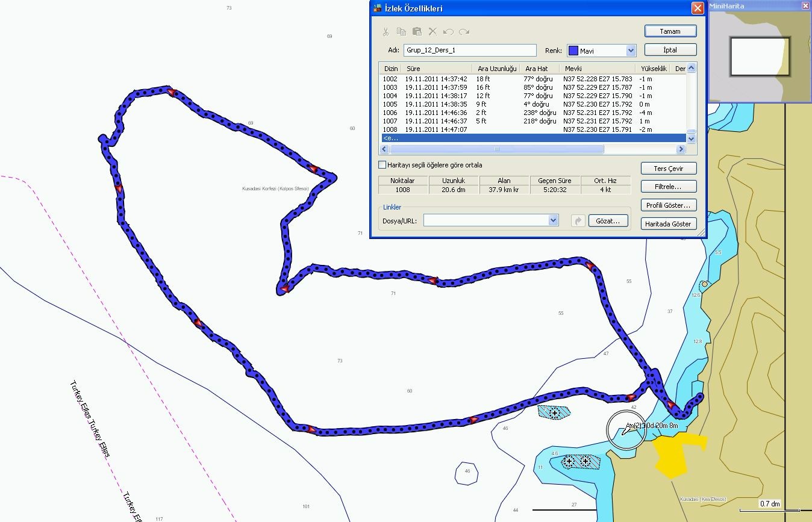Screen dimensions: 812x522
Task: Click the Undo arrow icon
Action: [448, 32]
